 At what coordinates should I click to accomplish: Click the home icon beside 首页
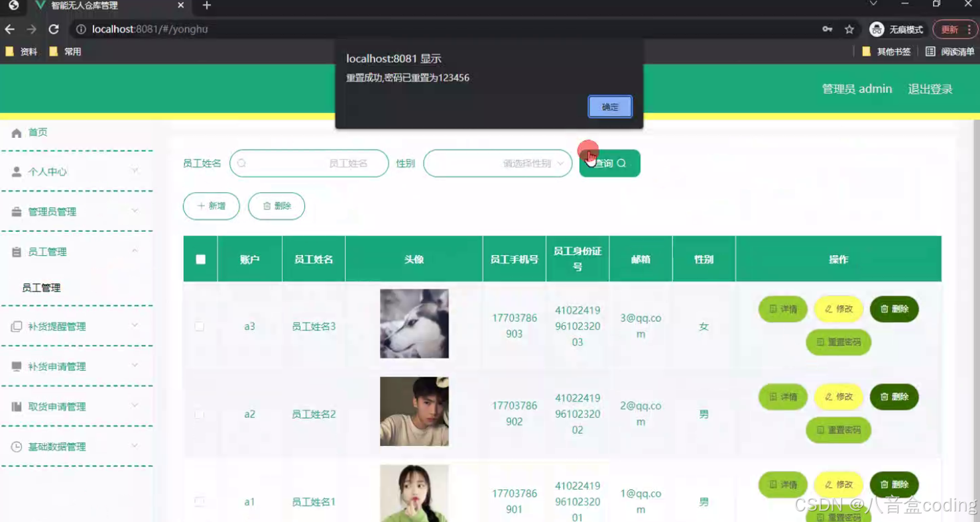coord(17,132)
